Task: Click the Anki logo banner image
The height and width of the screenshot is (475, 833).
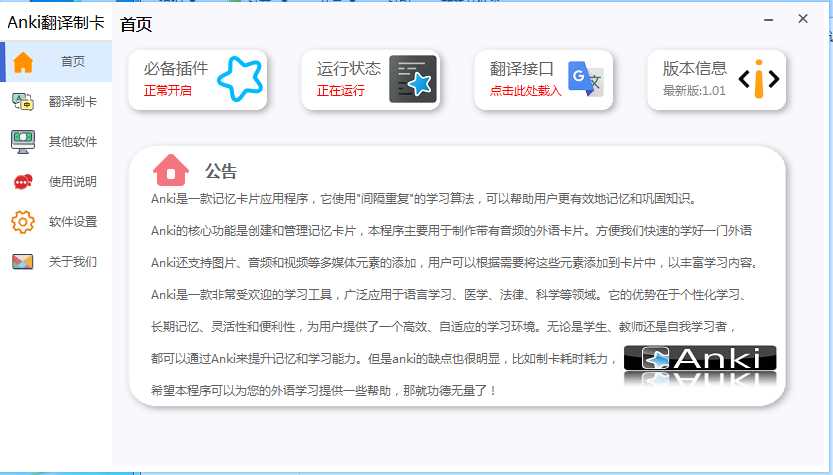Action: [700, 364]
